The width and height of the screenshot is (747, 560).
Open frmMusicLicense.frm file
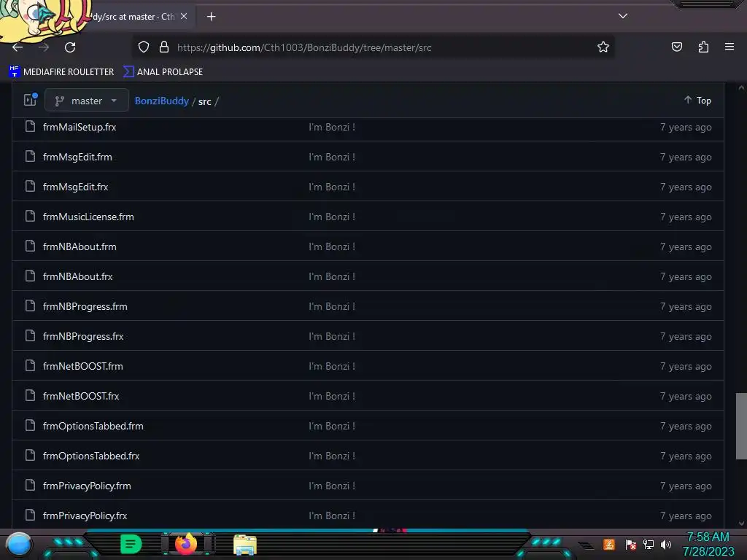(x=88, y=217)
